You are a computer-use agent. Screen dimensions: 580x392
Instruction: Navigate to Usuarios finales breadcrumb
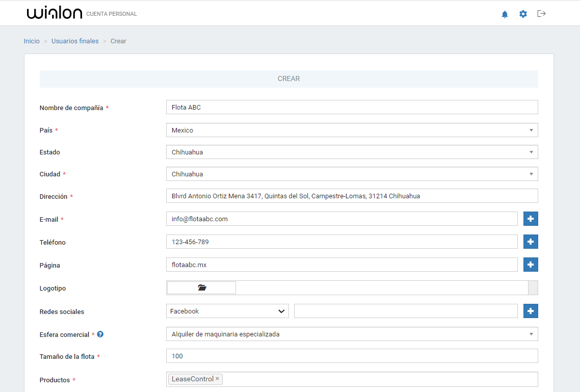point(75,41)
